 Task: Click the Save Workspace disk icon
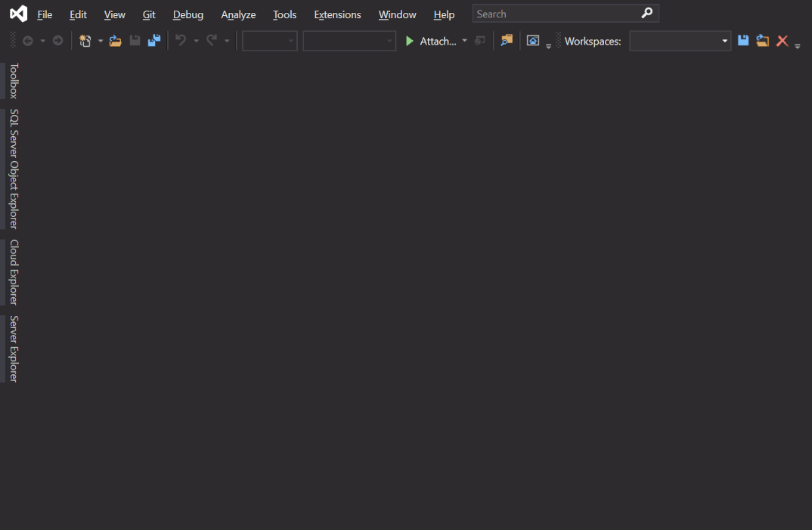tap(743, 41)
